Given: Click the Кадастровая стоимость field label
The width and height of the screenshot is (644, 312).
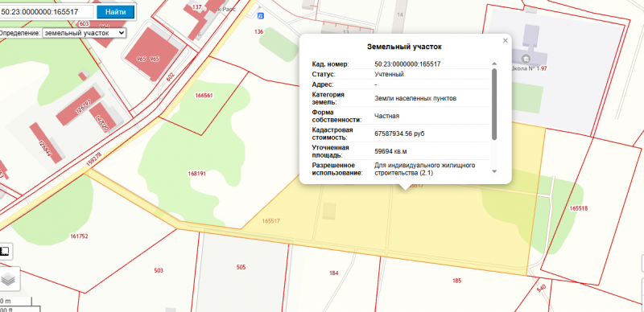Looking at the screenshot, I should coord(331,133).
